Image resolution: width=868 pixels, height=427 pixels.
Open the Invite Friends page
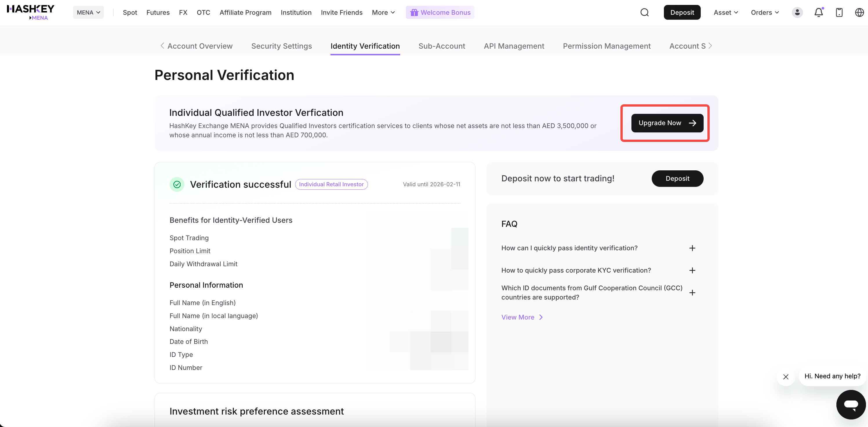[341, 12]
